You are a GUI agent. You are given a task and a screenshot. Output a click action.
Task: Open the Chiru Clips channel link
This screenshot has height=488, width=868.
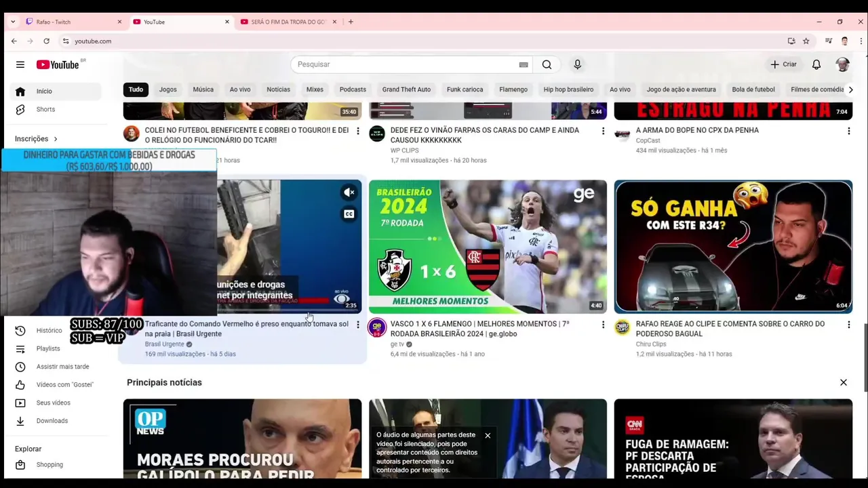(651, 344)
